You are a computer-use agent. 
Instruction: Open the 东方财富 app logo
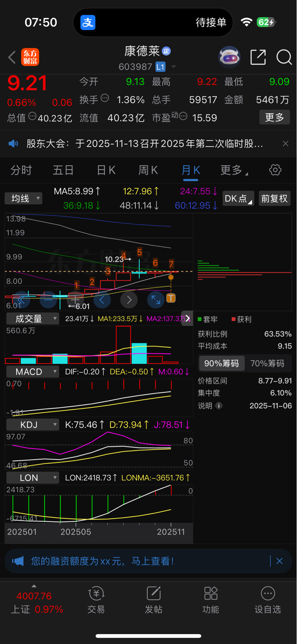[30, 57]
